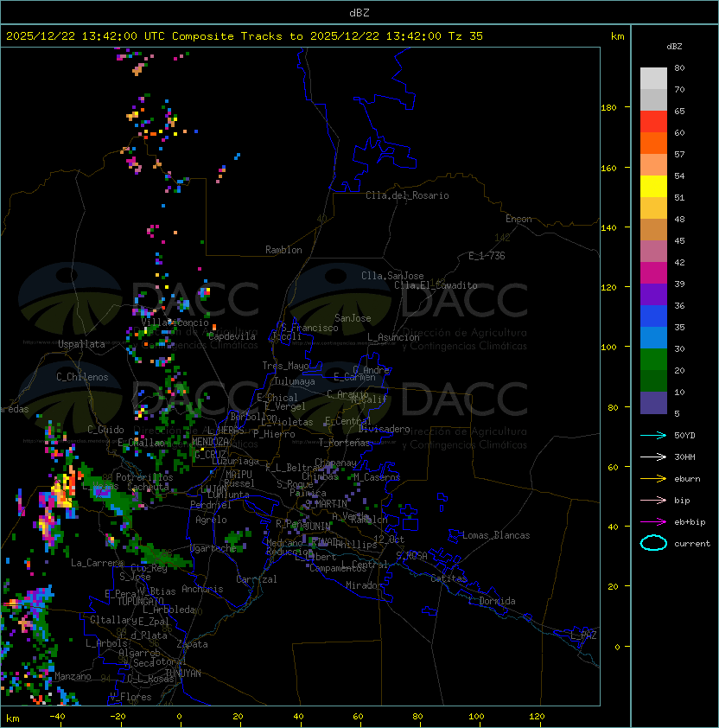Click the '120' tick on bottom axis
719x728 pixels.
(537, 717)
